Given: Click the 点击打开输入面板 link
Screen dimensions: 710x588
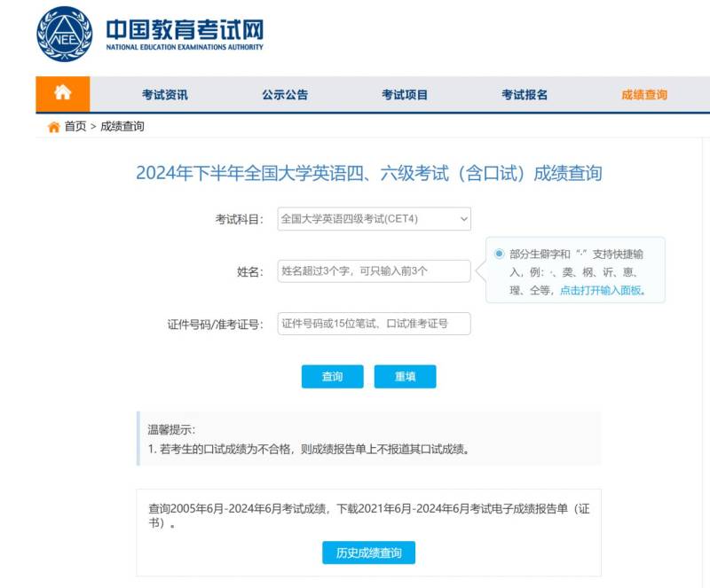Looking at the screenshot, I should (603, 290).
